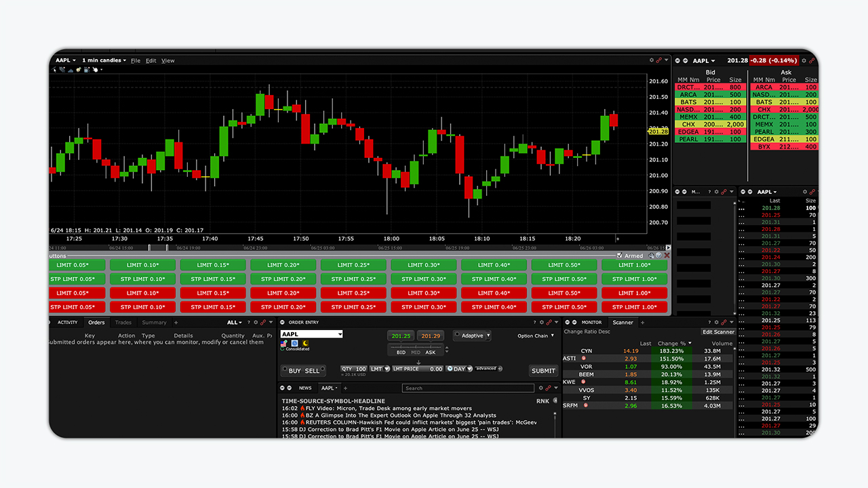Select the trendline drawing tool in chart toolbar
The height and width of the screenshot is (488, 868).
pos(62,69)
